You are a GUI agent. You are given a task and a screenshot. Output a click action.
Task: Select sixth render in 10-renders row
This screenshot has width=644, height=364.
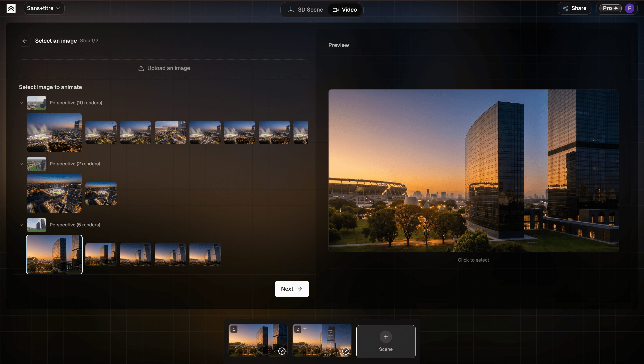[240, 133]
